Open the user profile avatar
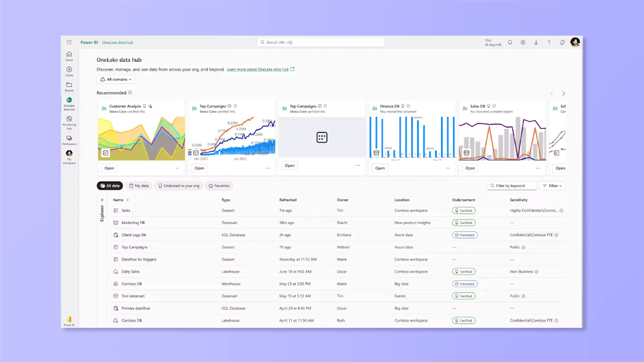The image size is (644, 362). pyautogui.click(x=575, y=42)
